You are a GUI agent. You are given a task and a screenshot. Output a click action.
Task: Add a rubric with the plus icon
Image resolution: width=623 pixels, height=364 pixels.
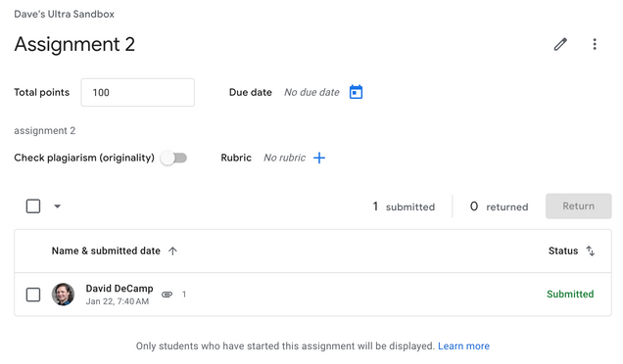pyautogui.click(x=319, y=158)
